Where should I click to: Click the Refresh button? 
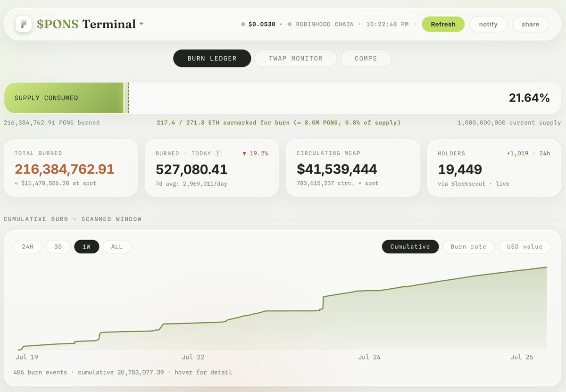pos(443,24)
